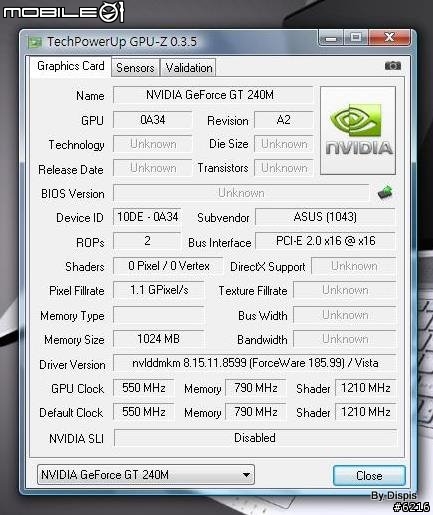Image resolution: width=433 pixels, height=515 pixels.
Task: Click the BIOS Version Unknown field
Action: (x=241, y=193)
